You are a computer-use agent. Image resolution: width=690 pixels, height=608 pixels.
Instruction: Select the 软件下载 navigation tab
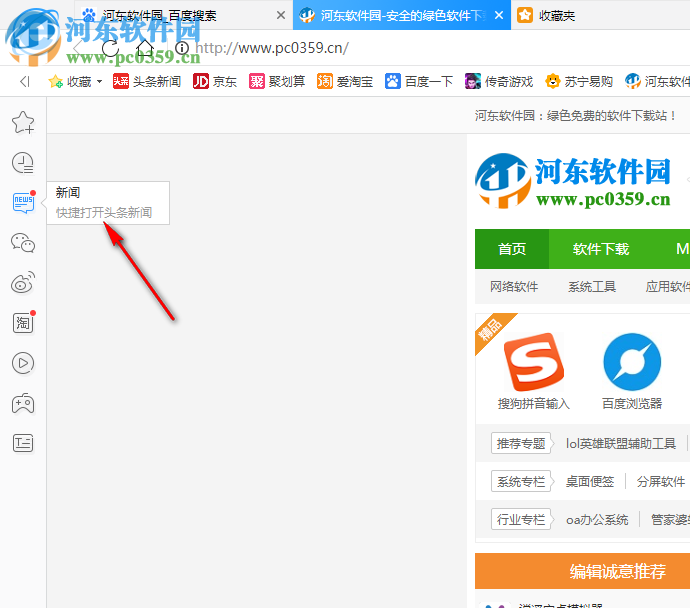pos(601,249)
